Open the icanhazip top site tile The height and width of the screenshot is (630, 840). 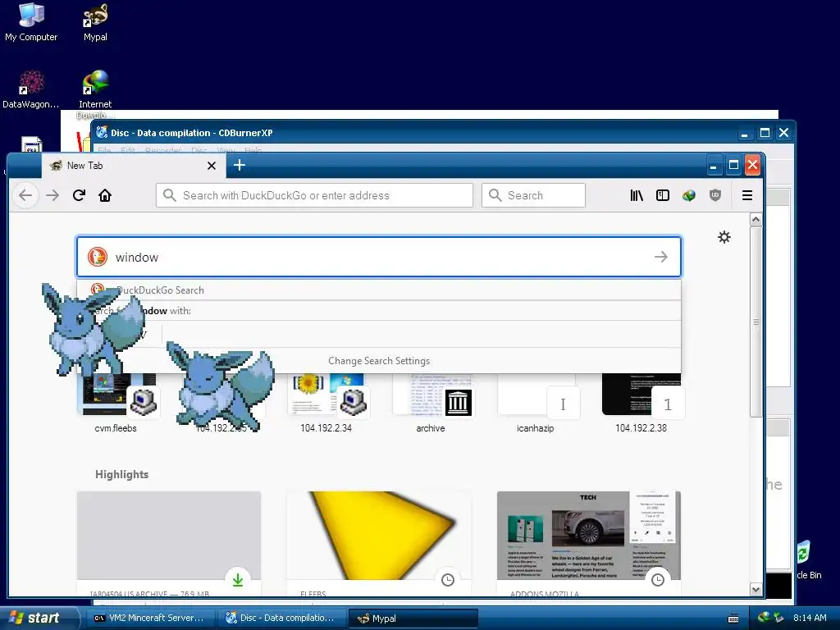[536, 402]
